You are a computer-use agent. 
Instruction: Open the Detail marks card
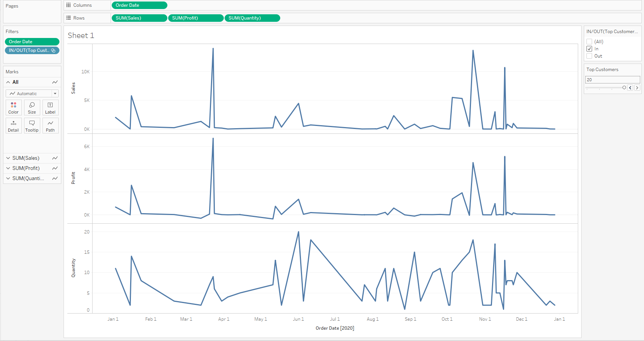coord(14,126)
